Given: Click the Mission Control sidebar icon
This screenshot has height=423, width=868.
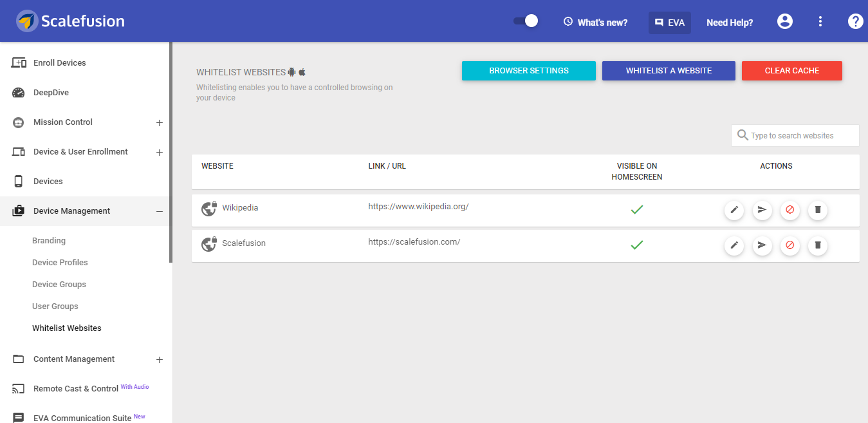Looking at the screenshot, I should coord(19,122).
